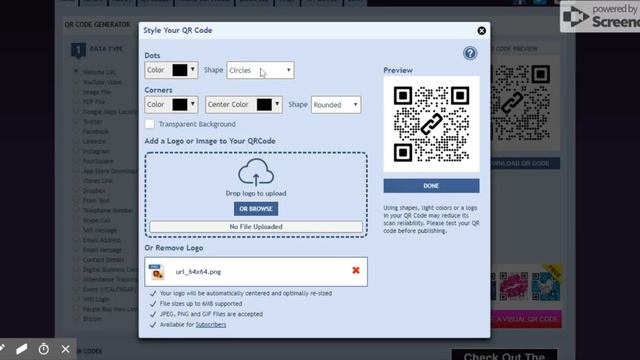The height and width of the screenshot is (360, 640).
Task: Click the pink lips visual QR thumbnail
Action: tap(513, 286)
